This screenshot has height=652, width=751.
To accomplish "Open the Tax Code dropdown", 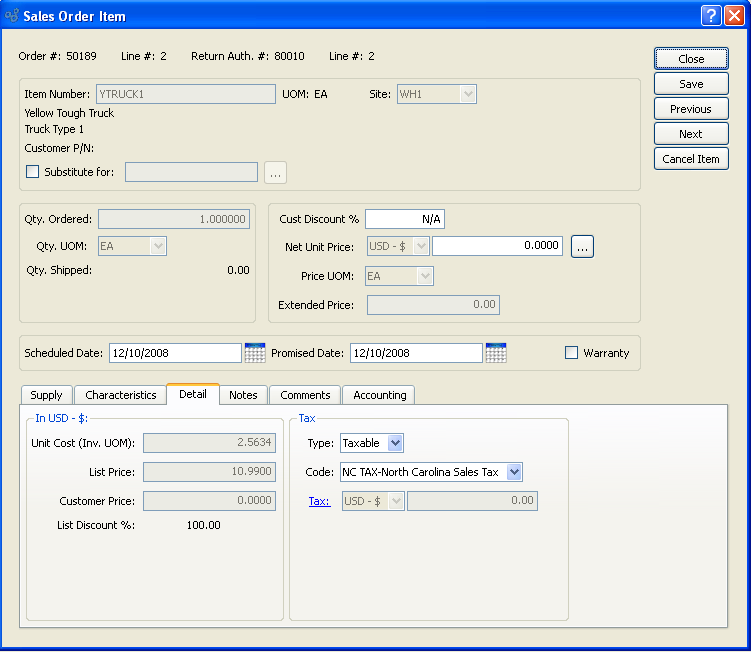I will pos(514,472).
